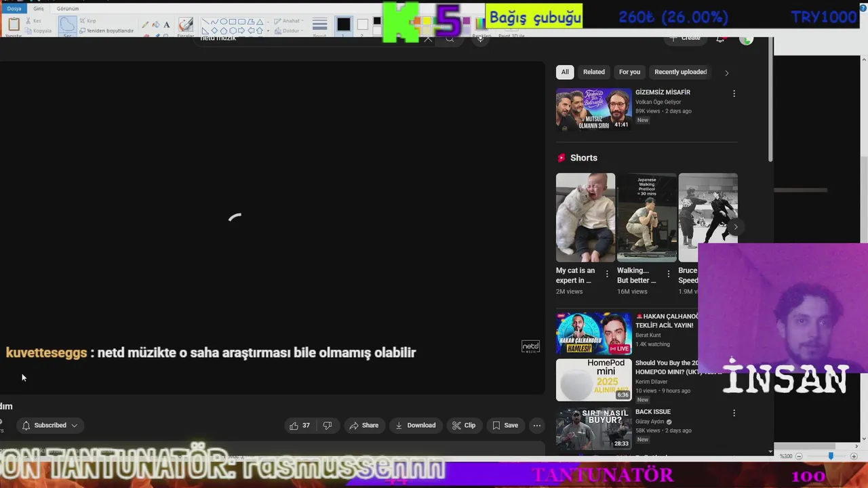Select the For you filter chip
The width and height of the screenshot is (868, 488).
[x=629, y=72]
